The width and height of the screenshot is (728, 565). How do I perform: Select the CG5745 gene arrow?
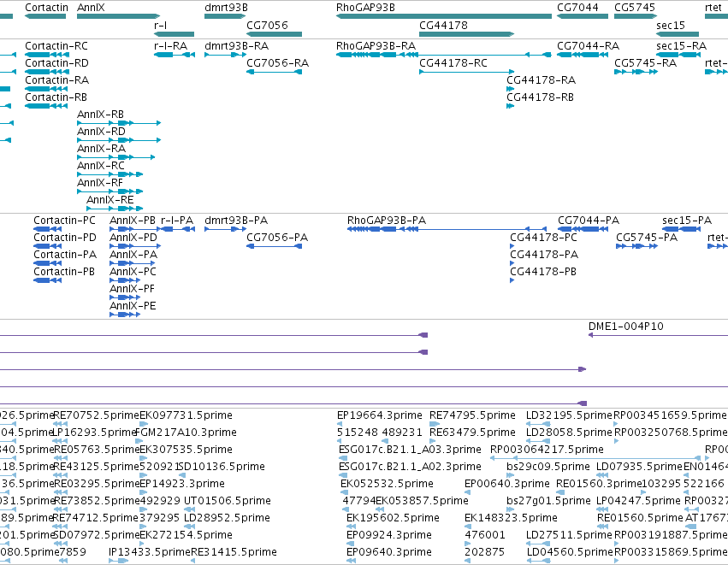(x=636, y=16)
